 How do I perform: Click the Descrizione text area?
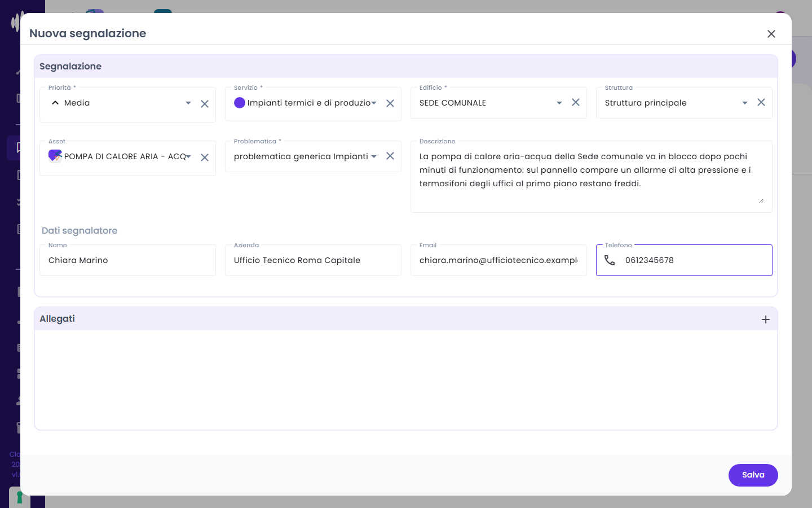pos(591,177)
